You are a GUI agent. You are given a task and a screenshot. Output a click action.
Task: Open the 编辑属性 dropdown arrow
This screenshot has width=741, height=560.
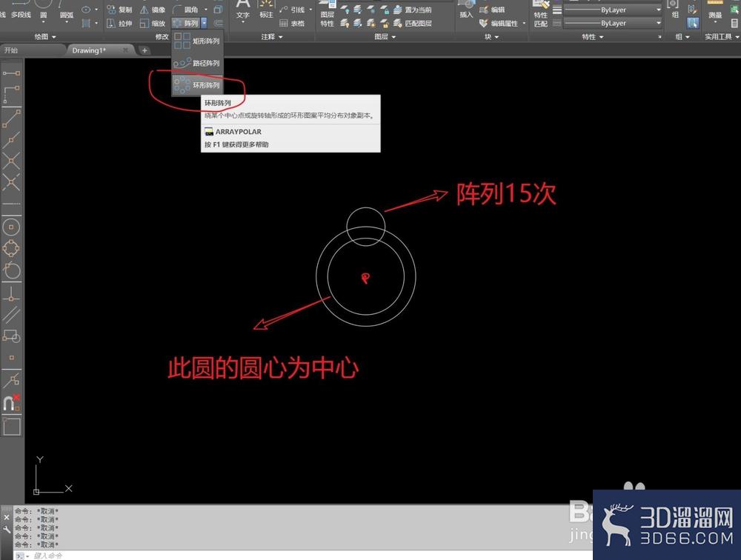524,23
